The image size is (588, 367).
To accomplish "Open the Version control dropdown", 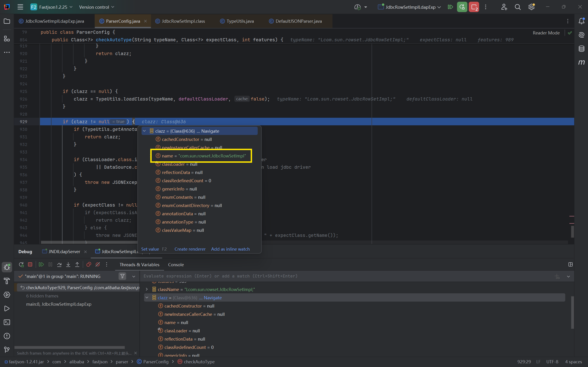I will (97, 7).
